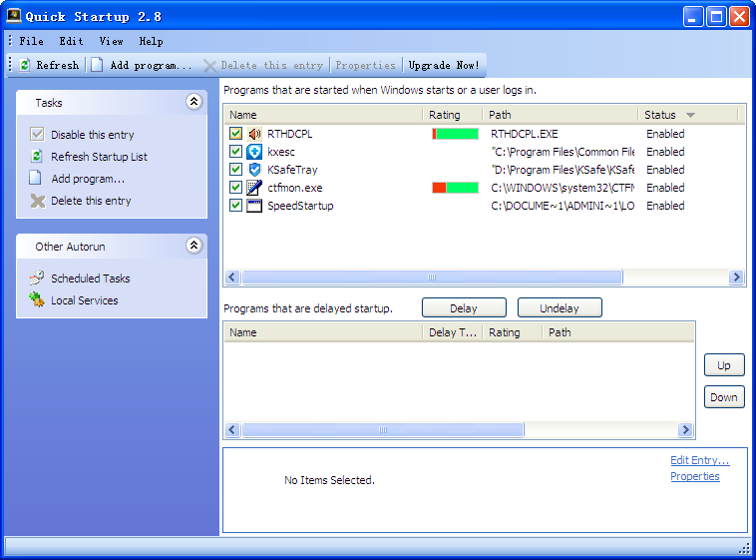This screenshot has width=756, height=560.
Task: Sort the startup list by Name column header
Action: pos(323,115)
